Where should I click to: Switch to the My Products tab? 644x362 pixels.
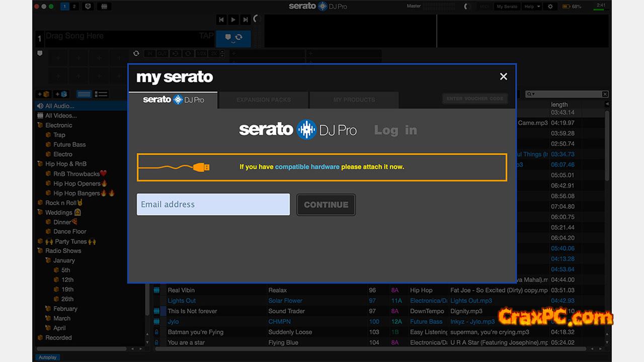pyautogui.click(x=354, y=100)
